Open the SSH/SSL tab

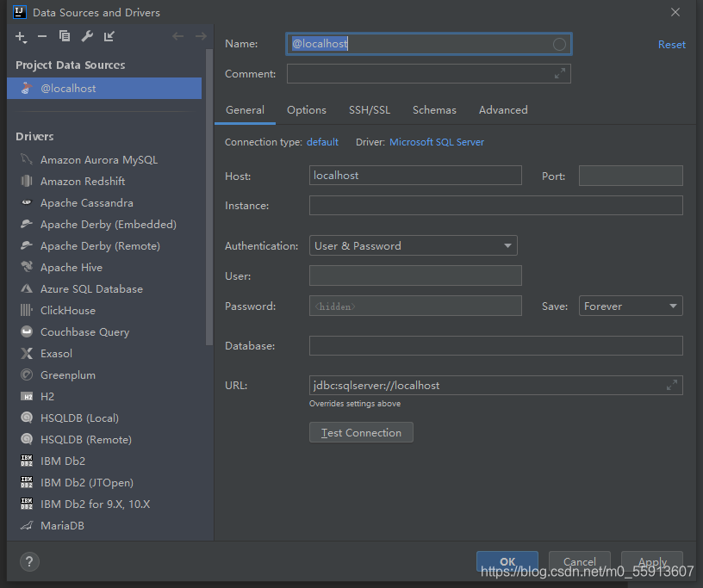coord(370,110)
